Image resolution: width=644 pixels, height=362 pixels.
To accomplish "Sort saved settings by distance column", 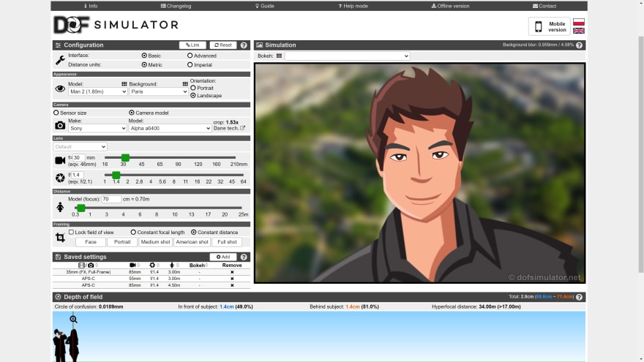I will click(x=174, y=265).
